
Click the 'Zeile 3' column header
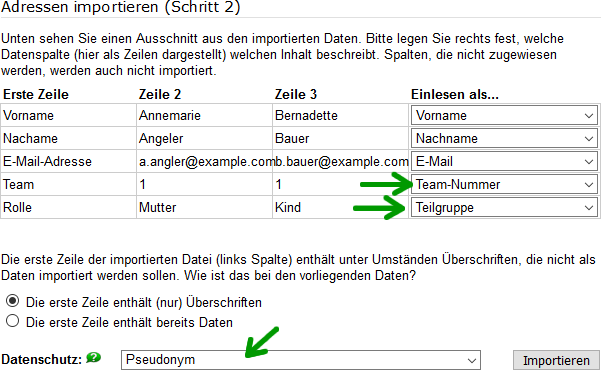coord(296,94)
